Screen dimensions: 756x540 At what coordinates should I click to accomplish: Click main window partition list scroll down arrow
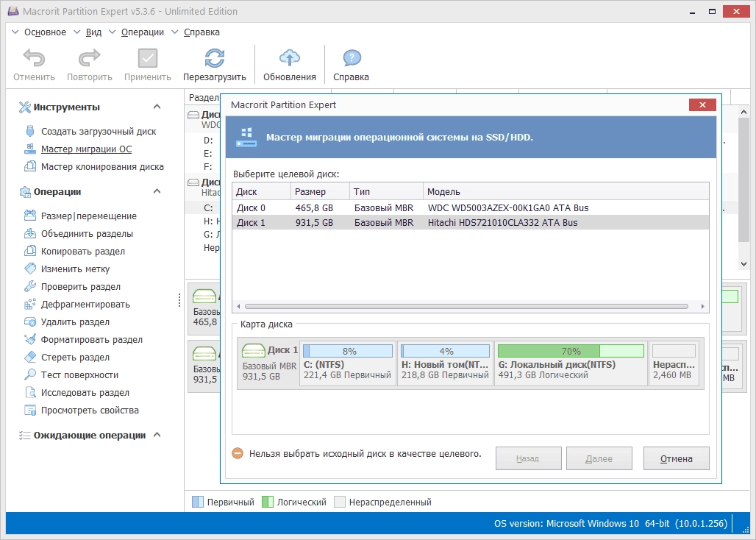pyautogui.click(x=743, y=263)
